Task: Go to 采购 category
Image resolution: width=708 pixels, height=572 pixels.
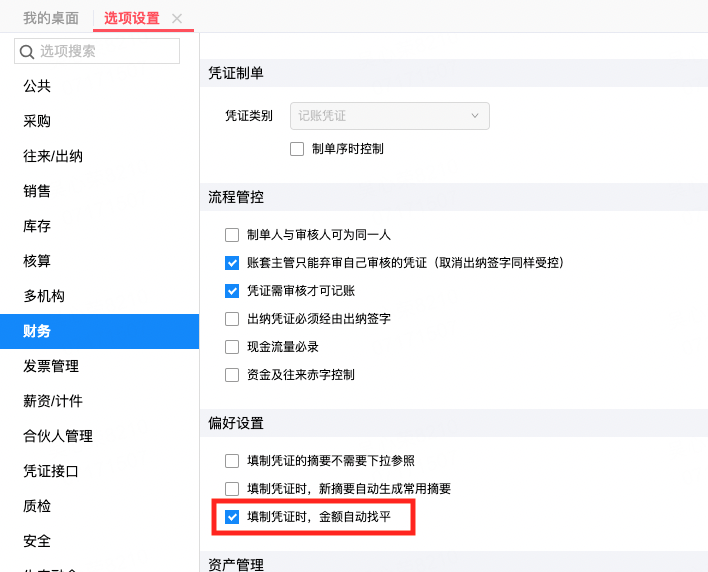Action: pyautogui.click(x=37, y=121)
